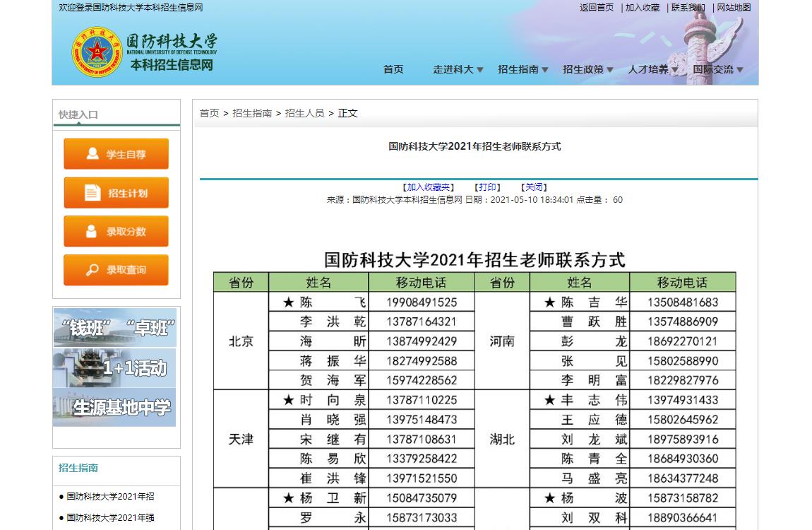
Task: Click the 招生指南 sidebar heading
Action: [78, 468]
